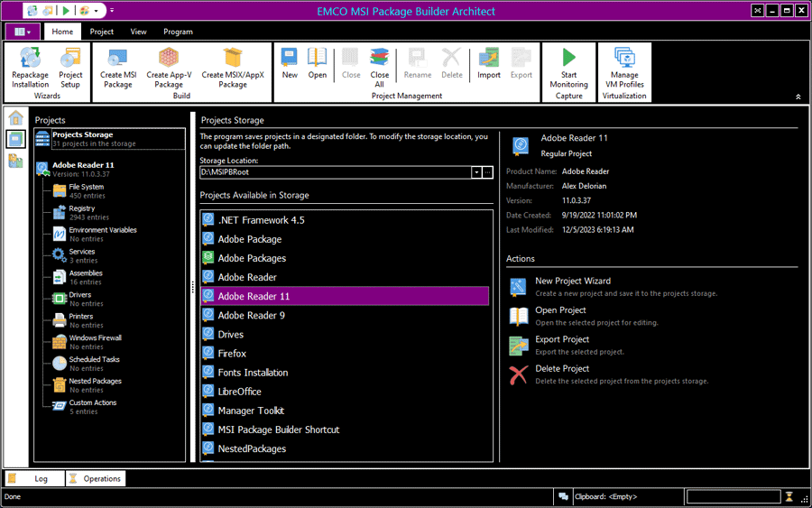Select Firefox project in list
This screenshot has width=812, height=508.
[345, 353]
